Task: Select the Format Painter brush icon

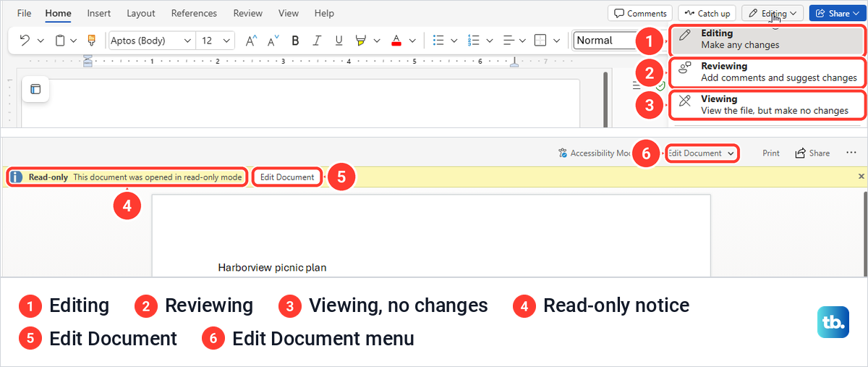Action: click(91, 41)
